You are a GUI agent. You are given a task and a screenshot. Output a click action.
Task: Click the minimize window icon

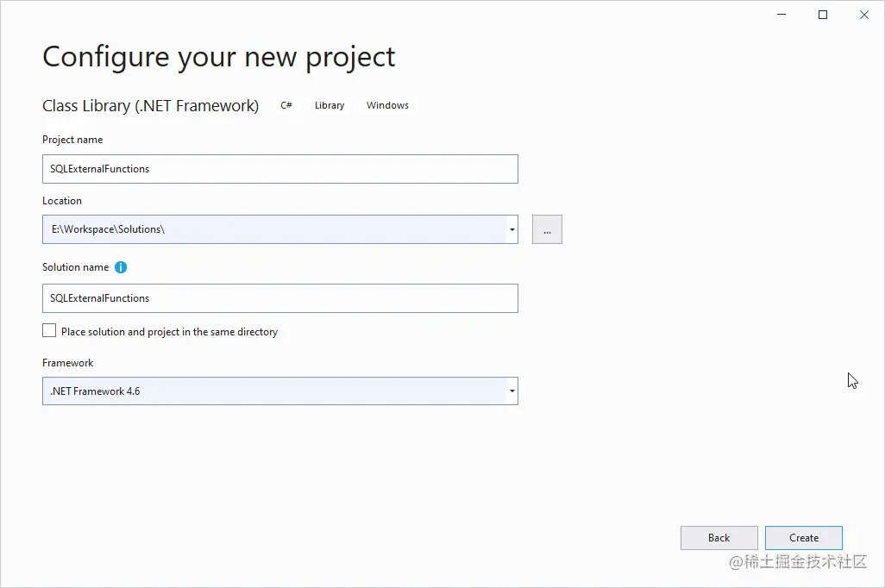(781, 14)
